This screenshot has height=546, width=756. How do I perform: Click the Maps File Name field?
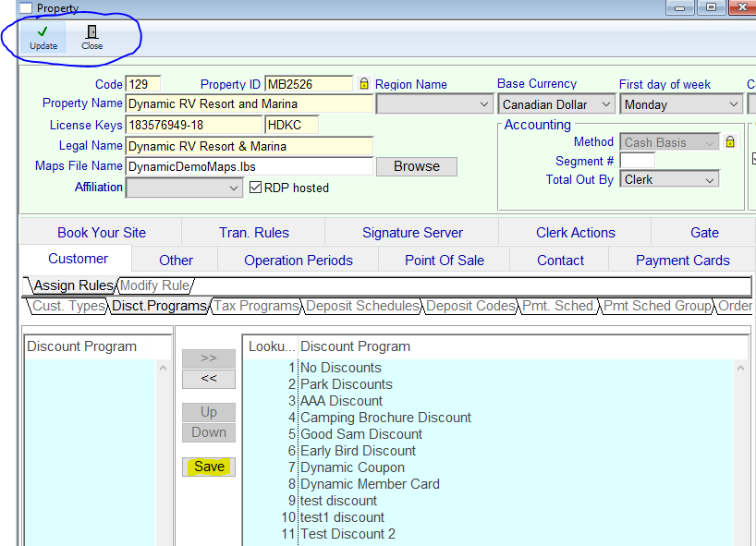[x=250, y=166]
